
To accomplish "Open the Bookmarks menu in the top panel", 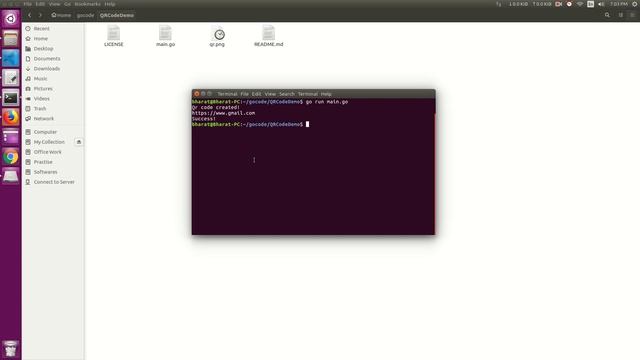I will coord(87,4).
